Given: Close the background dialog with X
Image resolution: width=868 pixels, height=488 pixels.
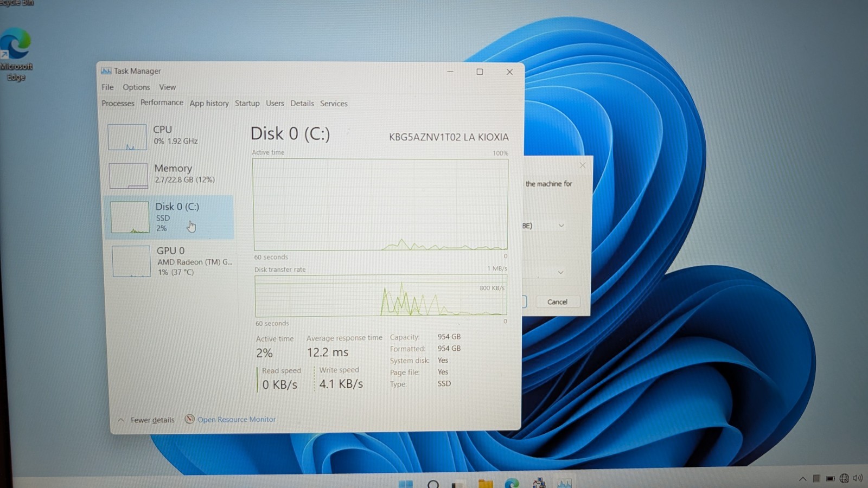Looking at the screenshot, I should click(582, 165).
